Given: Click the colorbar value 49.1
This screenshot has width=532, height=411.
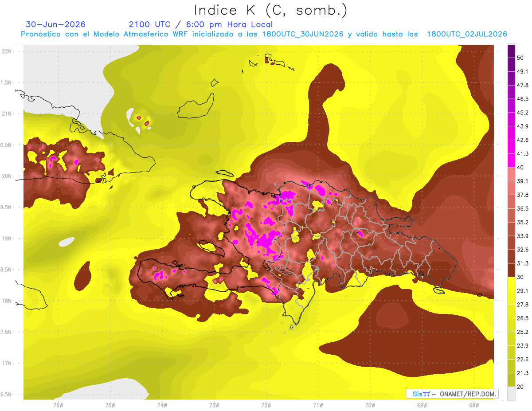Looking at the screenshot, I should click(522, 71).
